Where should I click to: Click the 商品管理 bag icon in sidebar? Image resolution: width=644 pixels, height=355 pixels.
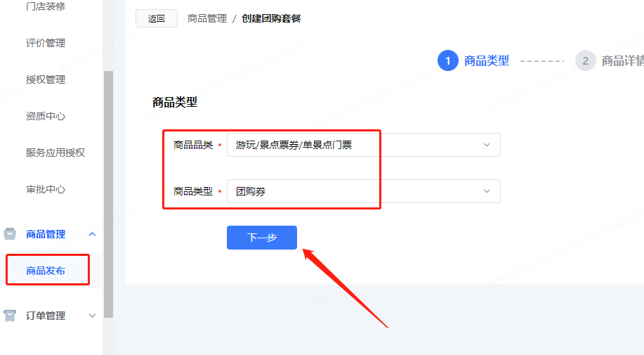pos(10,234)
